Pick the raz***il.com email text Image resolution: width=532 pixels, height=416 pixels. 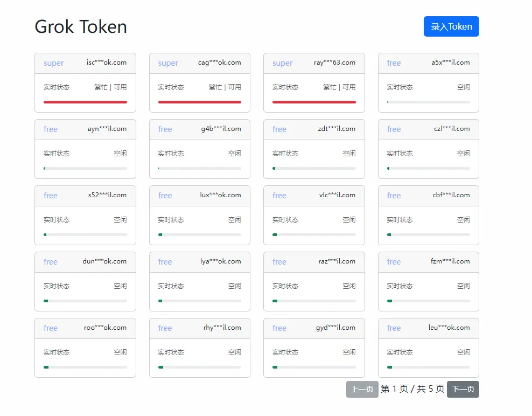click(x=337, y=261)
